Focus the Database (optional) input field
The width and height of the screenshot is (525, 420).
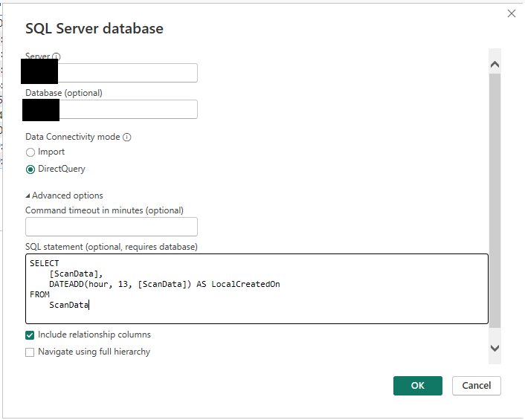[111, 109]
